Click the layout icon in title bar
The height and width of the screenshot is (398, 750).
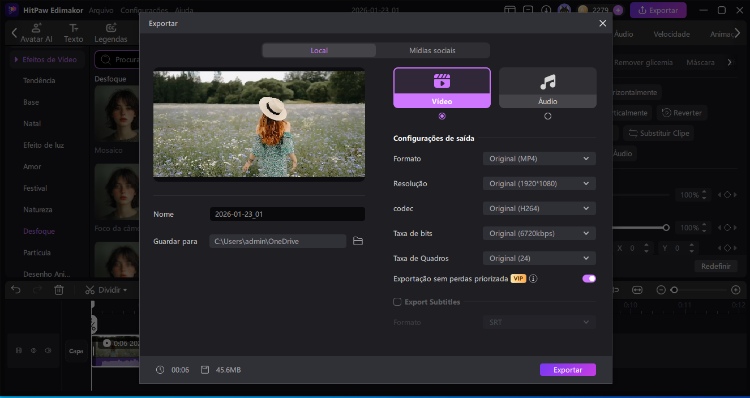coord(510,10)
